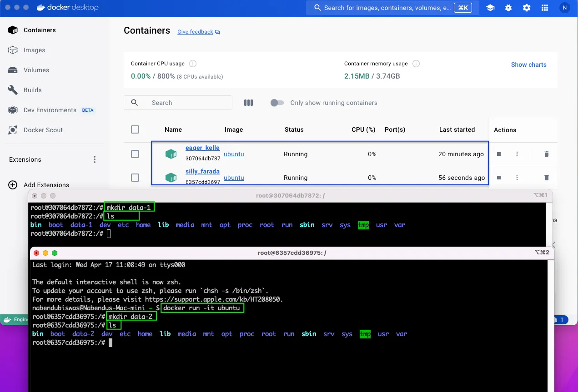Stop the silly_farada container
This screenshot has height=392, width=578.
click(x=499, y=178)
